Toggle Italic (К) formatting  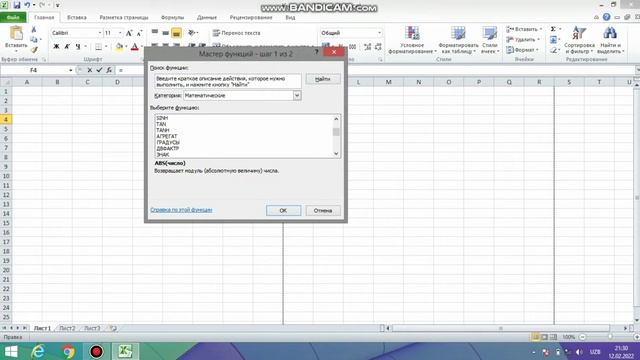coord(67,47)
